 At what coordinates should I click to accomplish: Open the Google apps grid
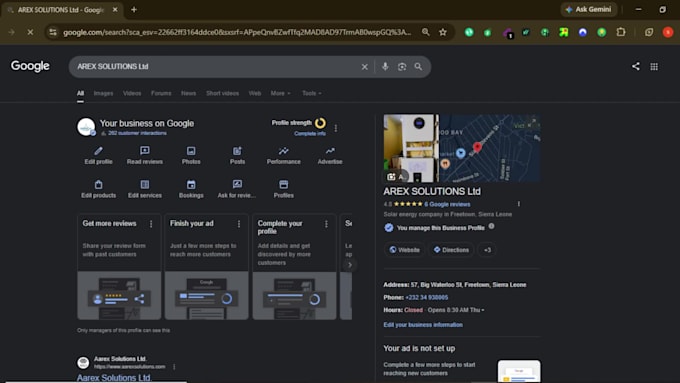pos(654,66)
